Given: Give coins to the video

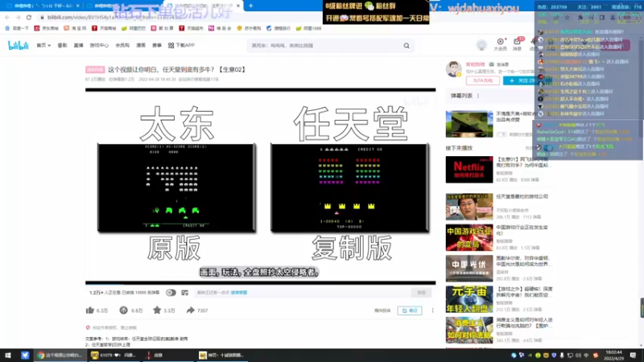Looking at the screenshot, I should 123,311.
